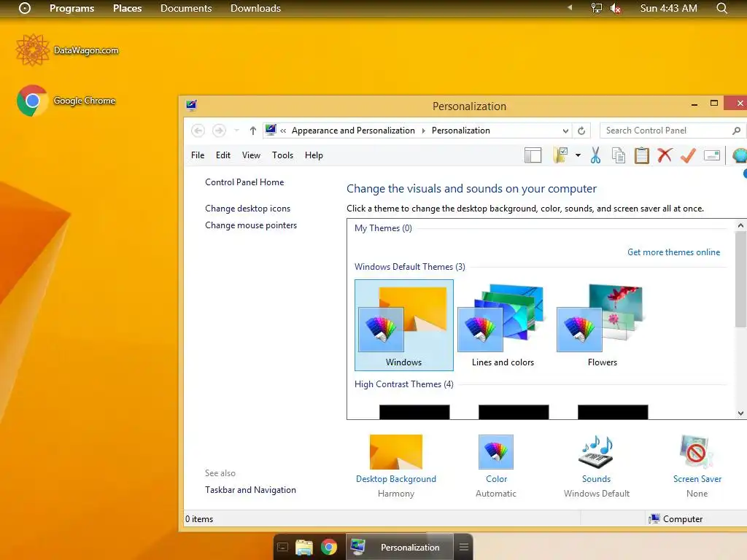Click the preview pane layout toolbar icon
Viewport: 747px width, 560px height.
pos(533,155)
